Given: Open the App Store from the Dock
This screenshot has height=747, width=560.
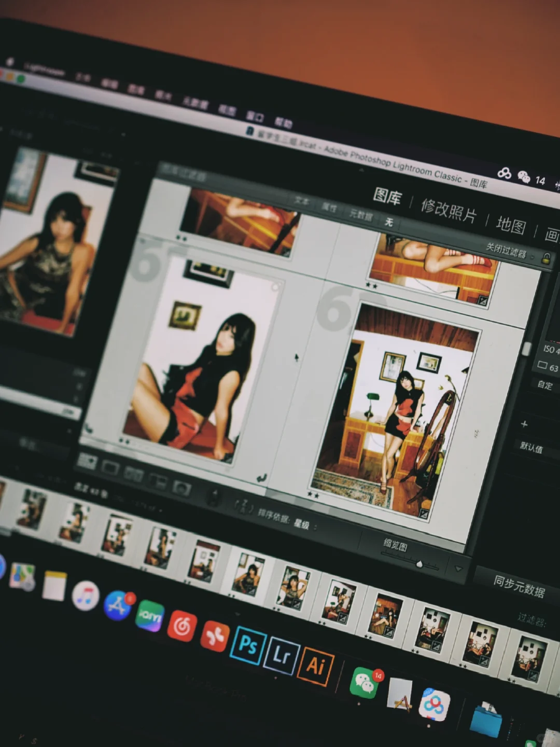Looking at the screenshot, I should [118, 606].
